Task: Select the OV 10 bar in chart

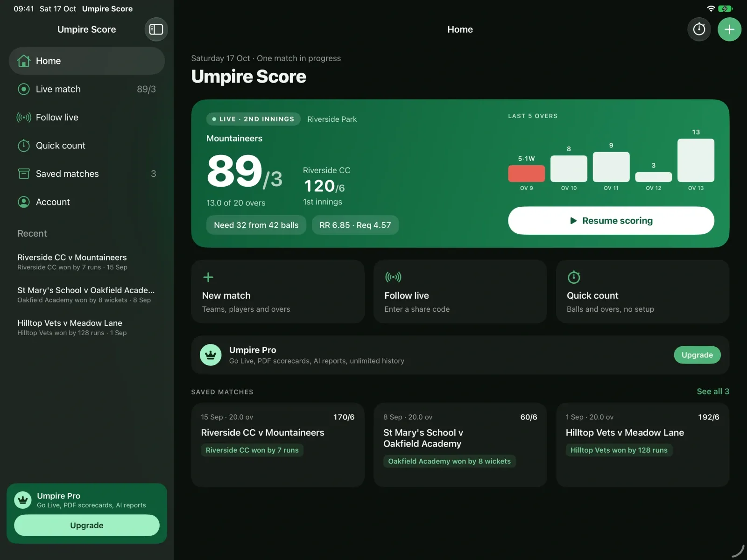Action: click(569, 168)
